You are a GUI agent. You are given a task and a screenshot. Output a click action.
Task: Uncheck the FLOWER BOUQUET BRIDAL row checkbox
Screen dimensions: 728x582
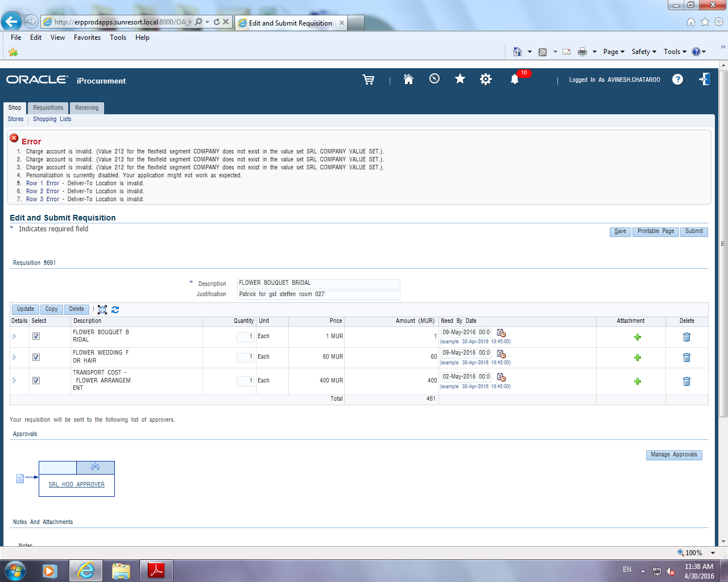point(36,336)
